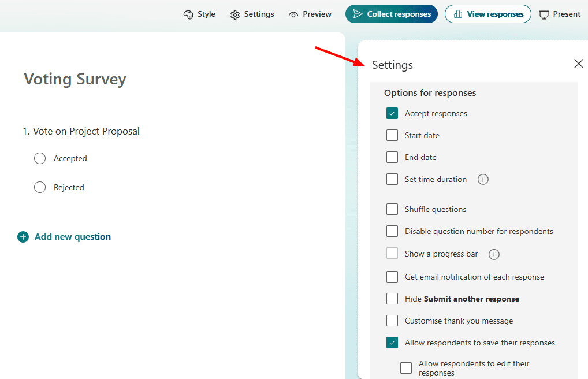
Task: Click info icon beside Set time duration
Action: [483, 179]
